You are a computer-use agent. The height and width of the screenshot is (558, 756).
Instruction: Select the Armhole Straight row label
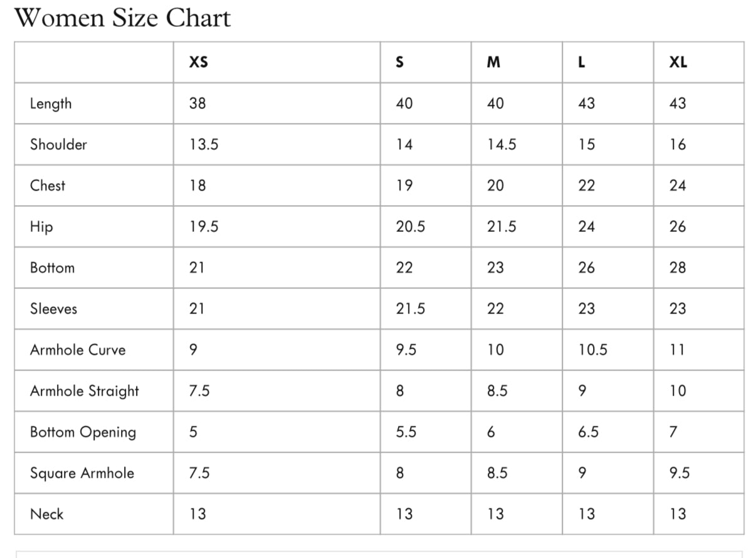85,391
